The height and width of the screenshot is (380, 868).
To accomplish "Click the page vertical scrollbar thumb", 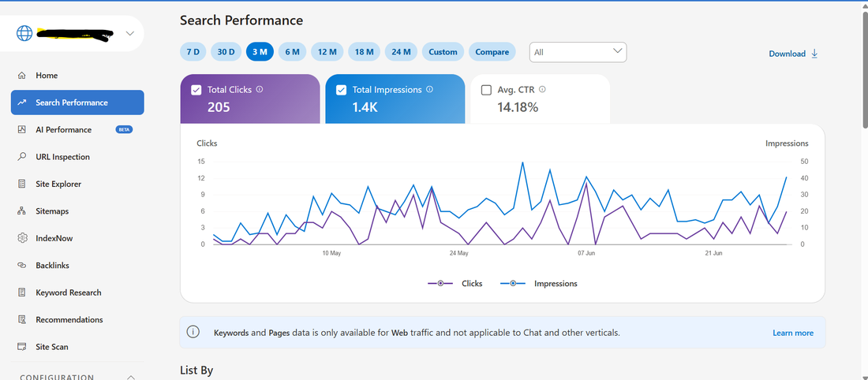I will point(865,69).
